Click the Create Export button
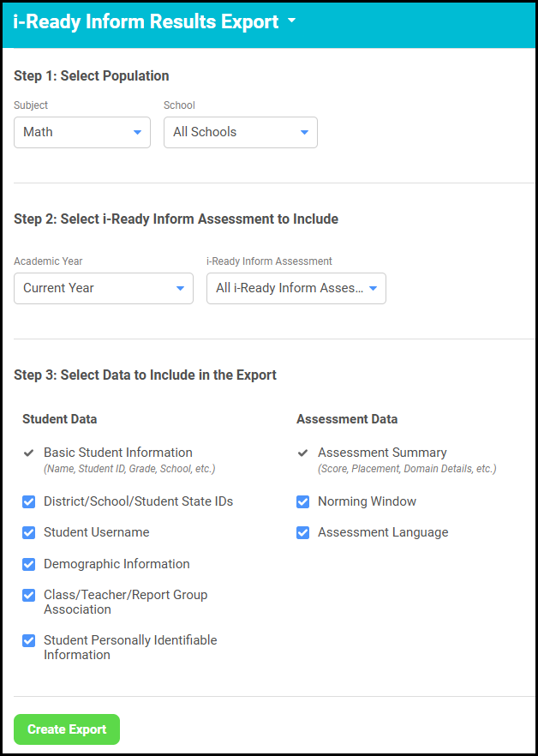 67,729
